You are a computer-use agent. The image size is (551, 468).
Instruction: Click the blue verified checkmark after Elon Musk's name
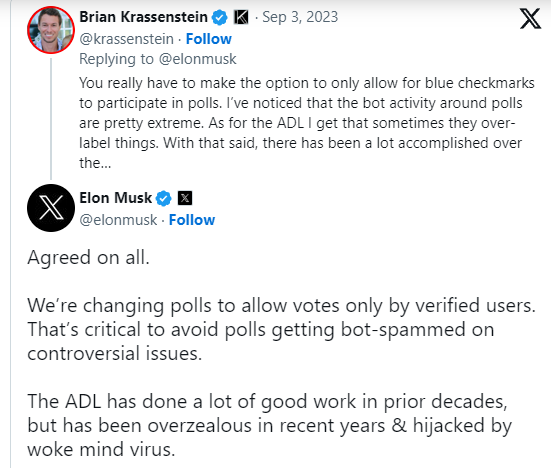click(164, 199)
